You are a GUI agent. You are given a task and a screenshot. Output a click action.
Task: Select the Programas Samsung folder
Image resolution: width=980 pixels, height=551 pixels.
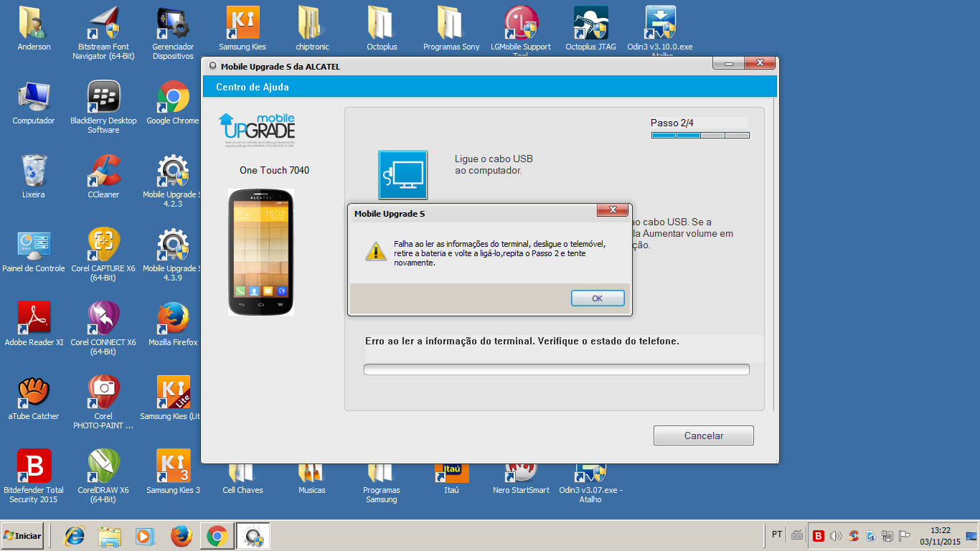click(382, 484)
